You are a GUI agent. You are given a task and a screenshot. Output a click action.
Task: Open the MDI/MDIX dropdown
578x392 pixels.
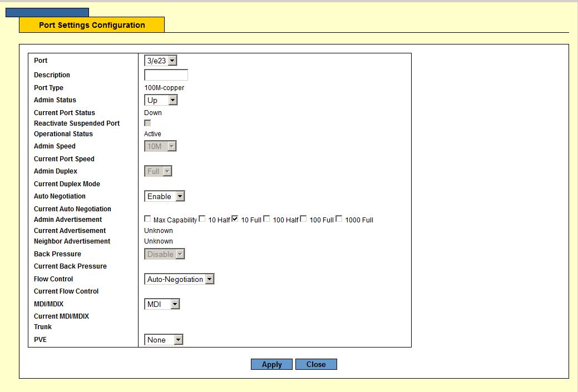pos(162,304)
